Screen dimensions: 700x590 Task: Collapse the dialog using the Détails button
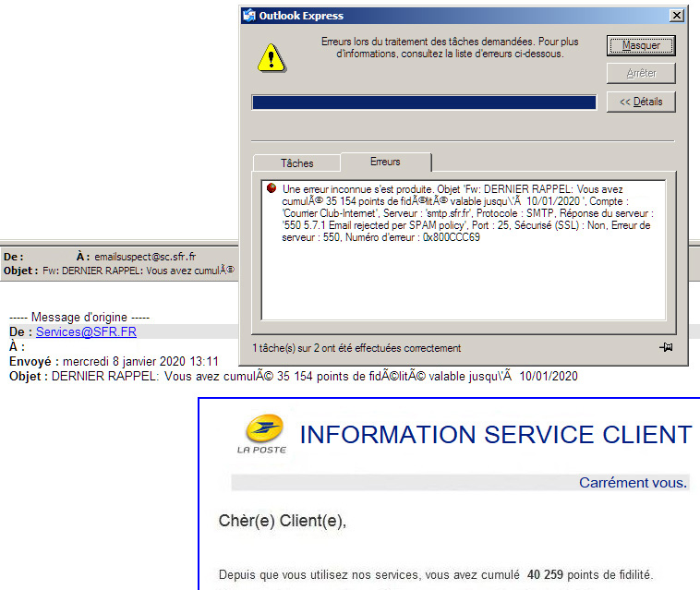point(640,102)
